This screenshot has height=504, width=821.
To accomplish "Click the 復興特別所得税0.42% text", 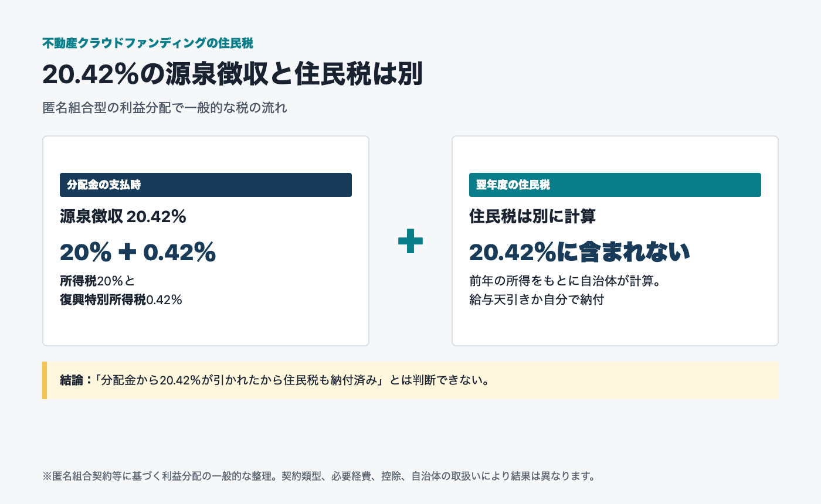I will pos(121,300).
